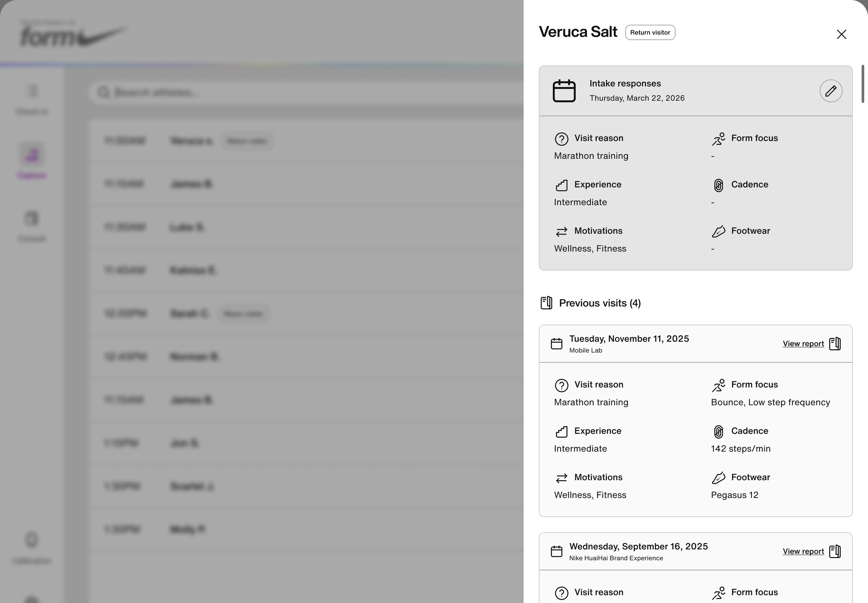Click the Intake responses calendar icon
Image resolution: width=868 pixels, height=603 pixels.
point(564,91)
